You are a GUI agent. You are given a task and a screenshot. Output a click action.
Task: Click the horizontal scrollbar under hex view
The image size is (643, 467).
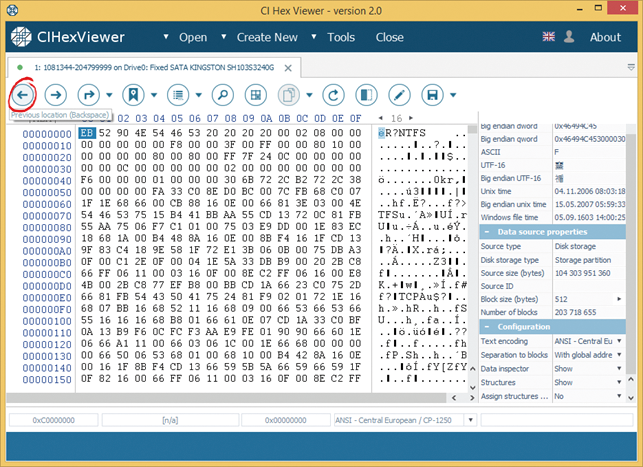click(x=226, y=397)
